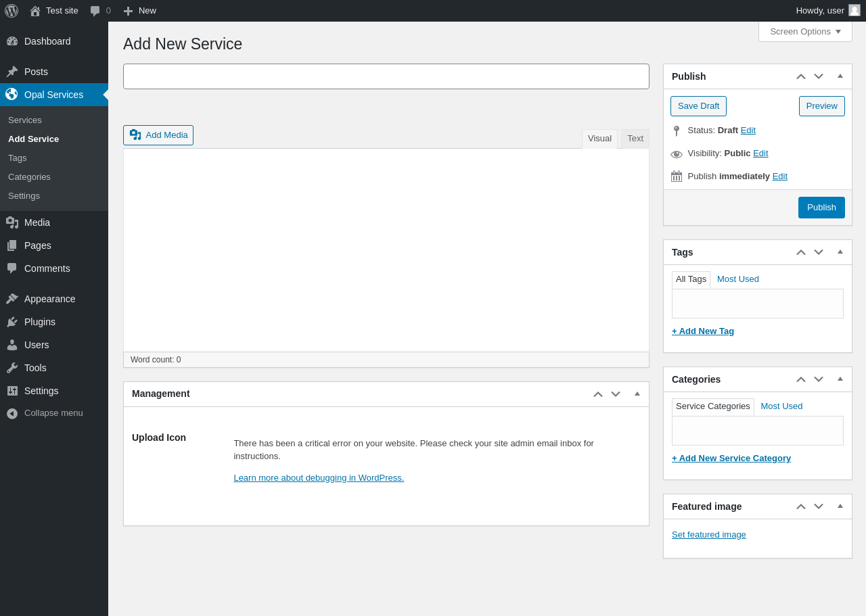Open the comments bubble icon in admin bar
Image resolution: width=866 pixels, height=616 pixels.
pyautogui.click(x=95, y=11)
